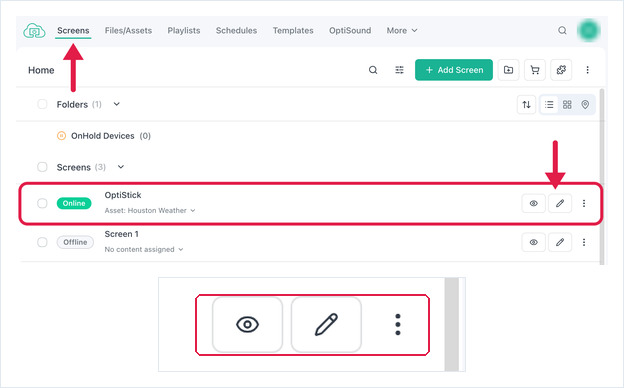Select the Templates tab
Screen dimensions: 624x388
pos(293,31)
